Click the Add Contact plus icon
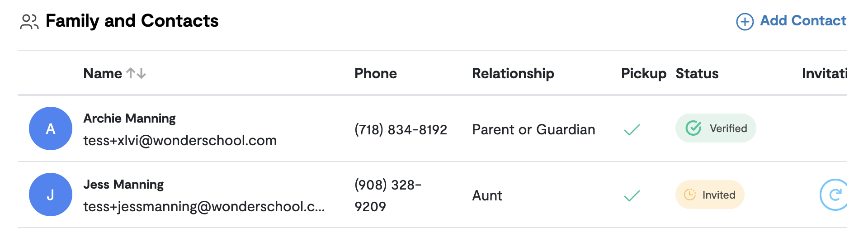The image size is (868, 228). click(x=745, y=21)
